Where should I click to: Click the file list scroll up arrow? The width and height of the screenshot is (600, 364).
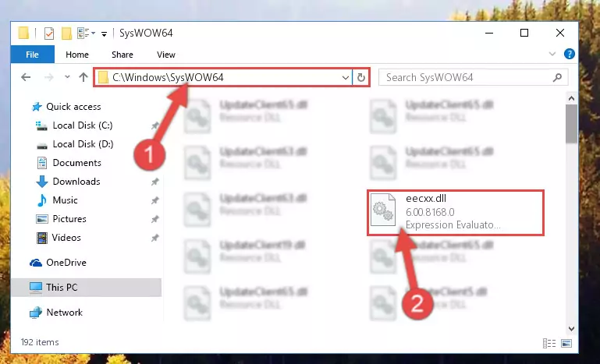571,99
